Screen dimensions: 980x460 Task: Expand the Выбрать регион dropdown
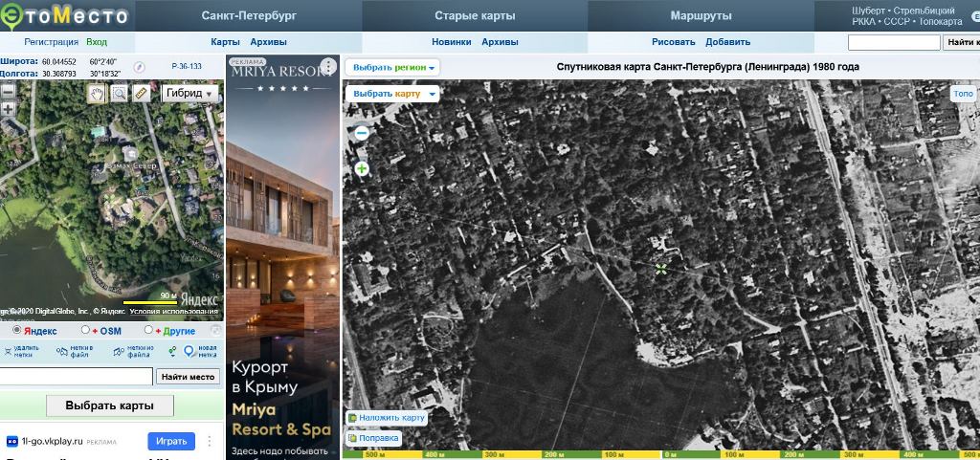pyautogui.click(x=394, y=68)
